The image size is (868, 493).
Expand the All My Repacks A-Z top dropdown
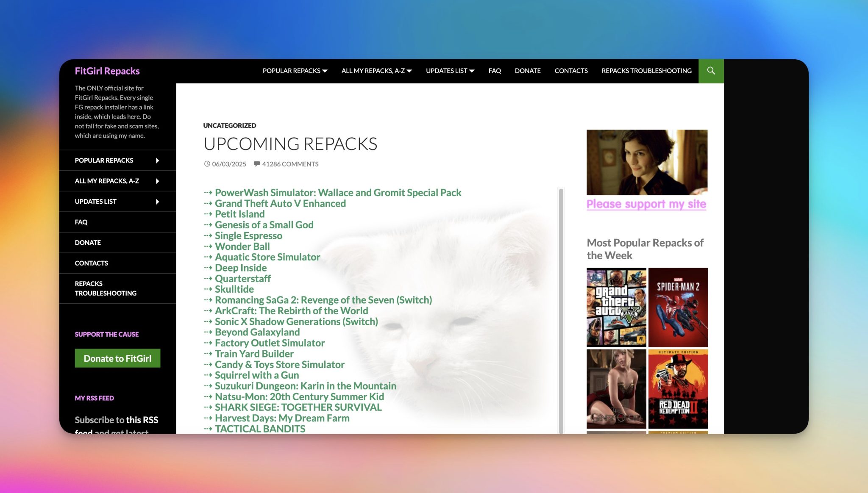[x=376, y=71]
